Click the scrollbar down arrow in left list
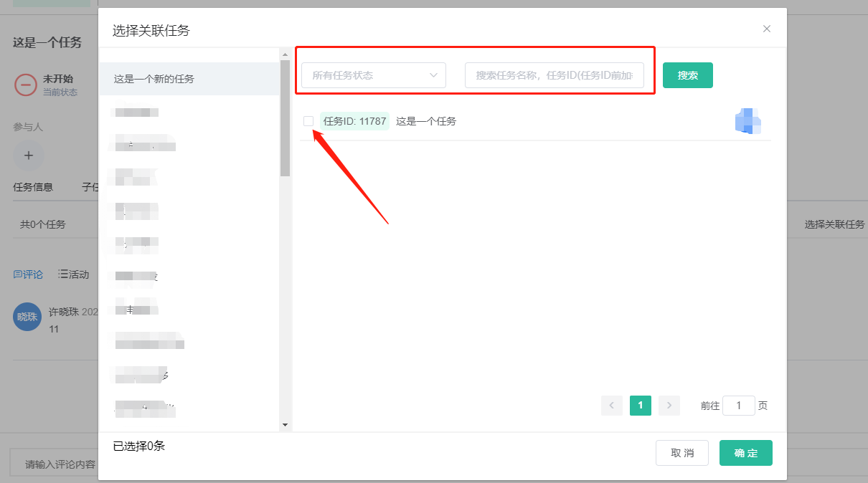Image resolution: width=868 pixels, height=483 pixels. [x=285, y=425]
